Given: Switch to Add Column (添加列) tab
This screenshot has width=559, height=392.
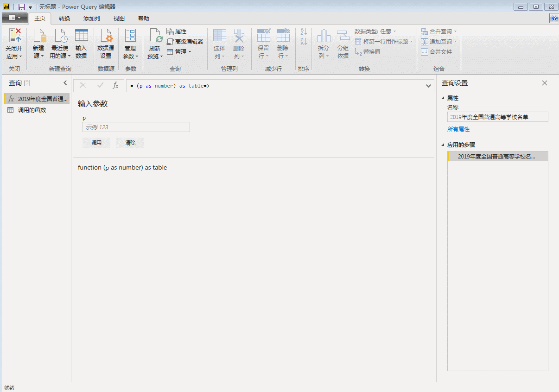Looking at the screenshot, I should [91, 19].
